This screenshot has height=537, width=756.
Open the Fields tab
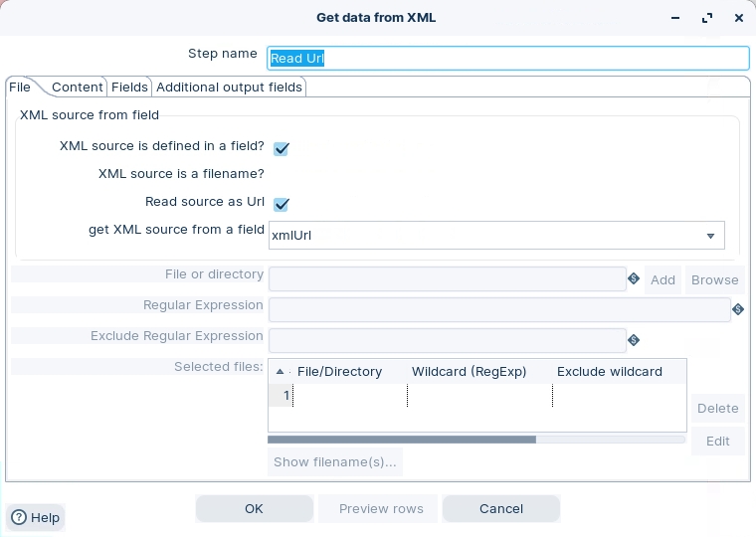click(129, 88)
